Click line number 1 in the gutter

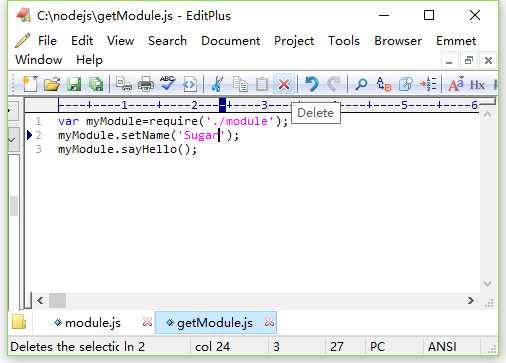pyautogui.click(x=38, y=121)
